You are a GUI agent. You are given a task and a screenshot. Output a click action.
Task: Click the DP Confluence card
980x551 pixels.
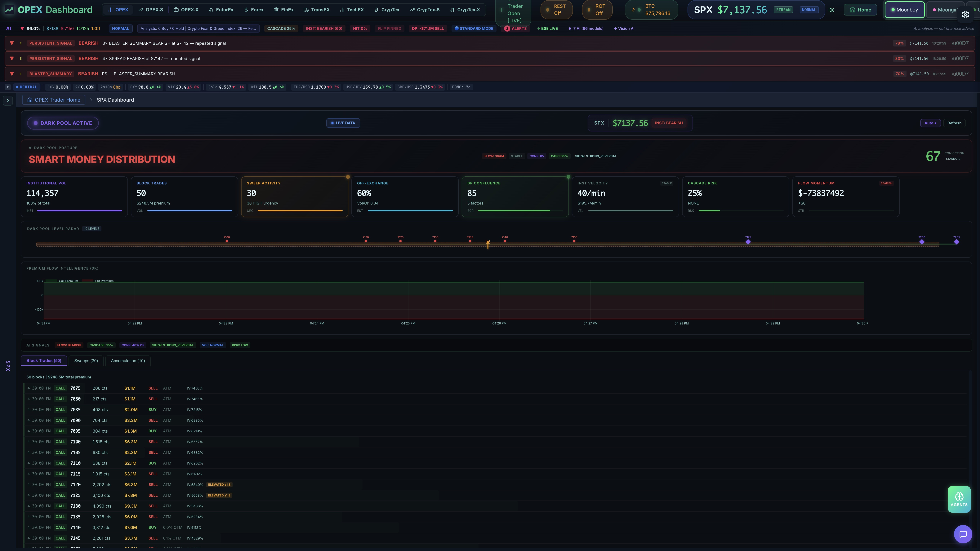515,197
